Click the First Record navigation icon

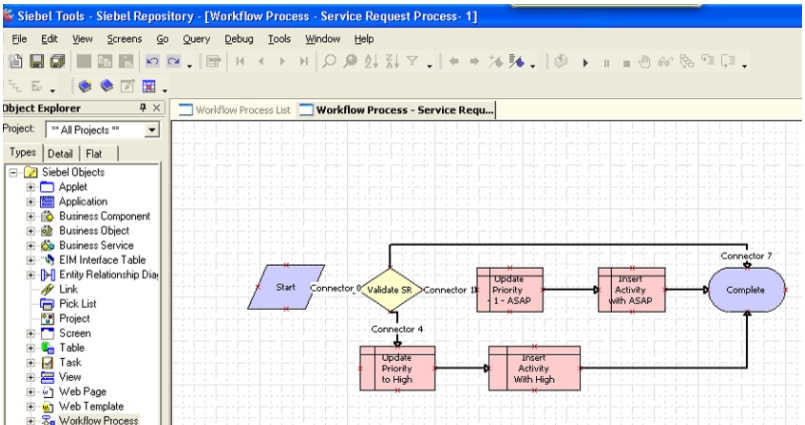click(240, 62)
